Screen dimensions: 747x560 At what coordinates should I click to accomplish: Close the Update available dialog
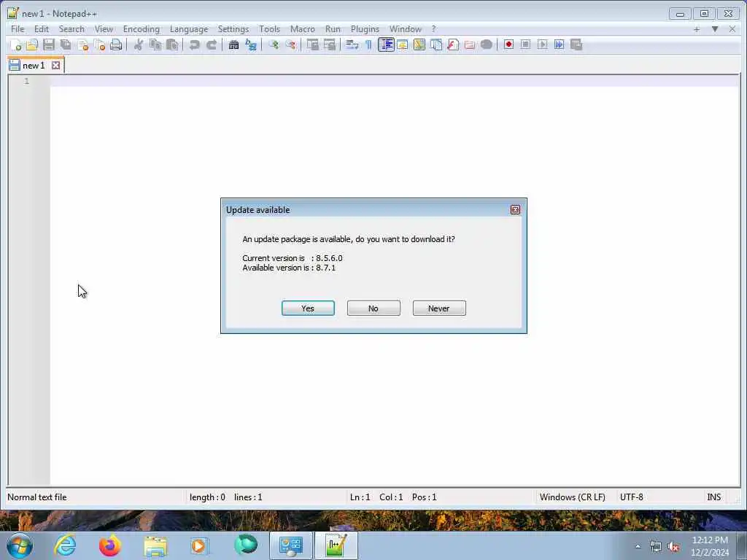(515, 210)
